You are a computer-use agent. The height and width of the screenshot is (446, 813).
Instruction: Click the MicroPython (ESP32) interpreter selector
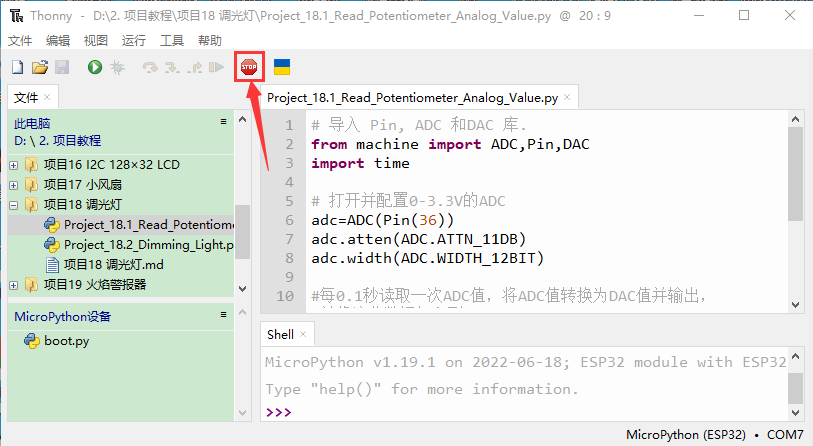(690, 435)
